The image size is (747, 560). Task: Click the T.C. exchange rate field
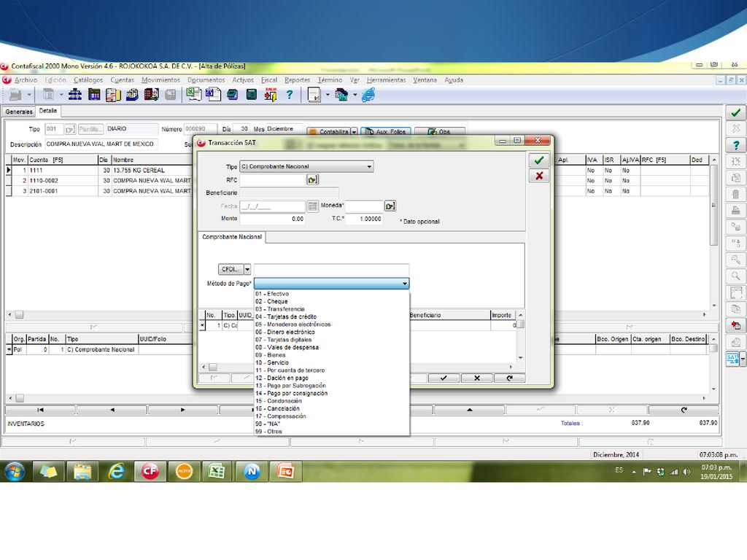pos(365,219)
